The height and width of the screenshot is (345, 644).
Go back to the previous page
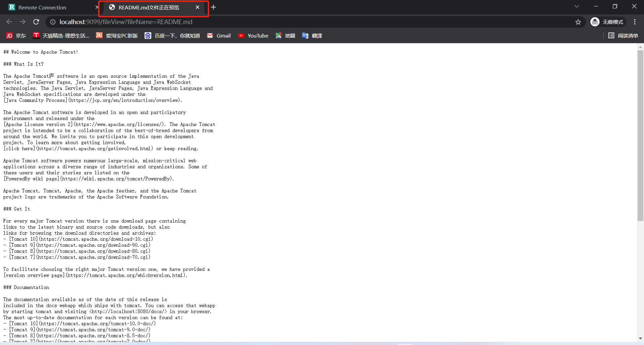(9, 22)
